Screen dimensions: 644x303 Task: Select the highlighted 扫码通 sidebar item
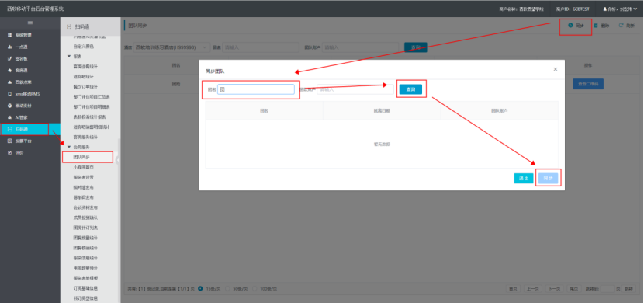[x=30, y=129]
